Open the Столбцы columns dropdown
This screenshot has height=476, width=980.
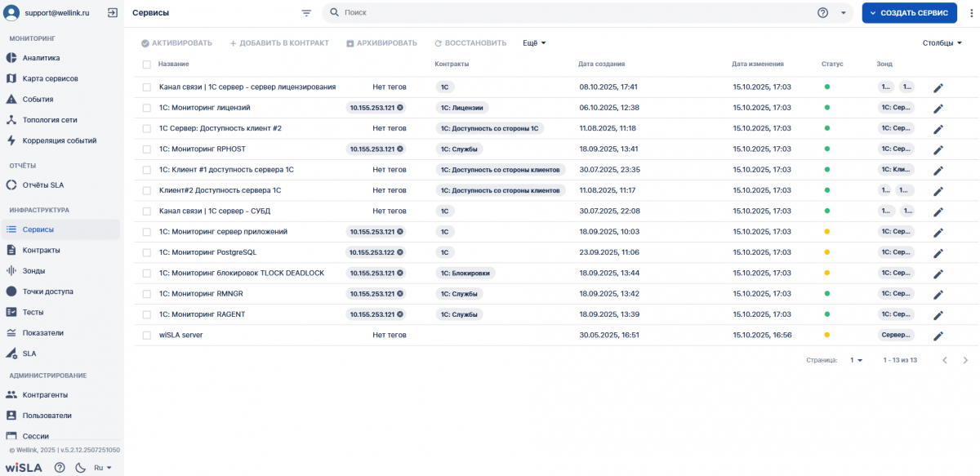(942, 43)
